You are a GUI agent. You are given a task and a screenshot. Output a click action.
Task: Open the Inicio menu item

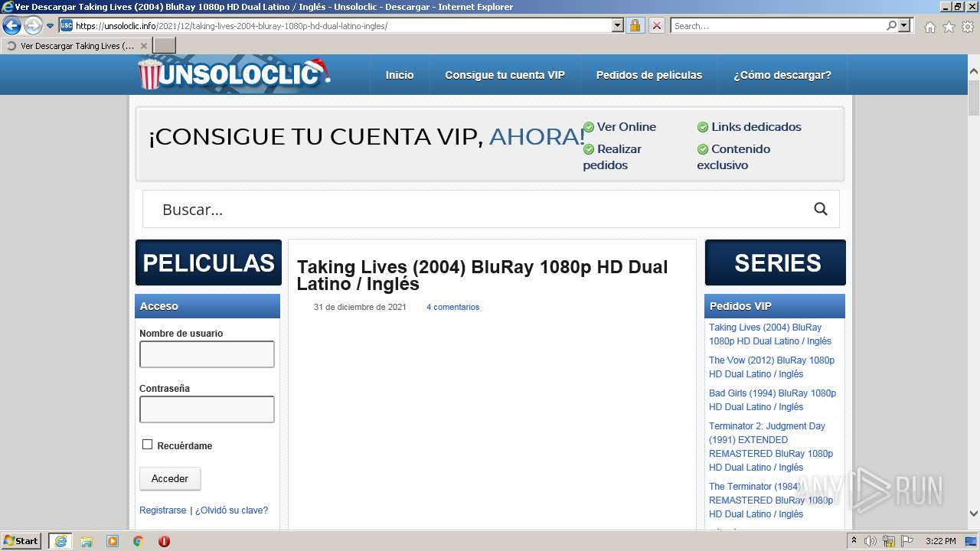[400, 75]
